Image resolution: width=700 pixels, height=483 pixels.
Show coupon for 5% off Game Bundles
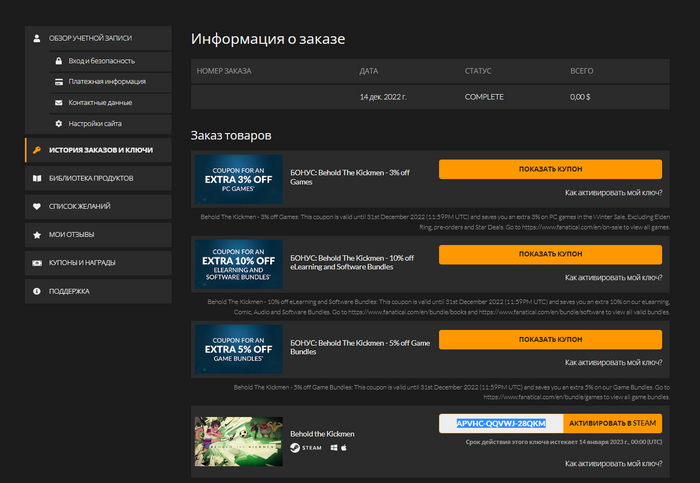550,340
